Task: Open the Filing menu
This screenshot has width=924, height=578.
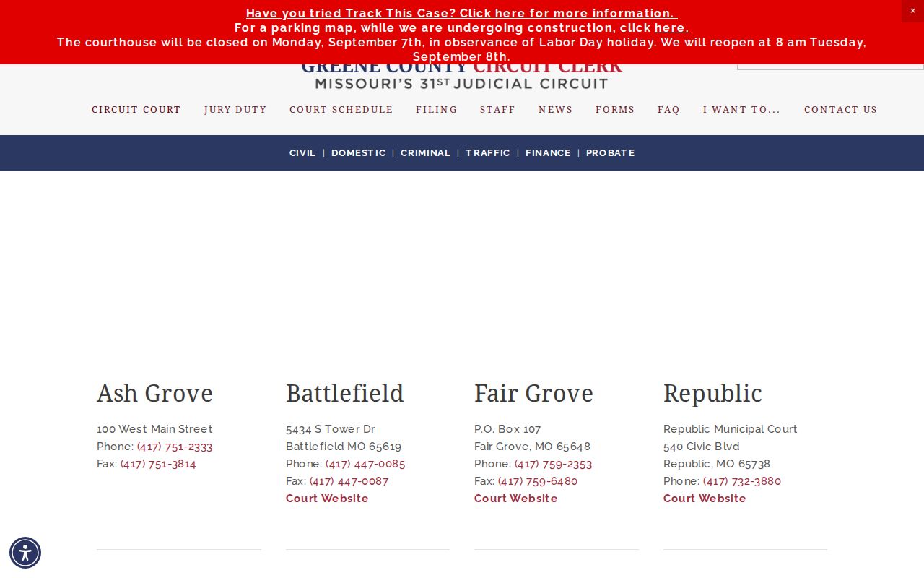Action: pyautogui.click(x=437, y=110)
